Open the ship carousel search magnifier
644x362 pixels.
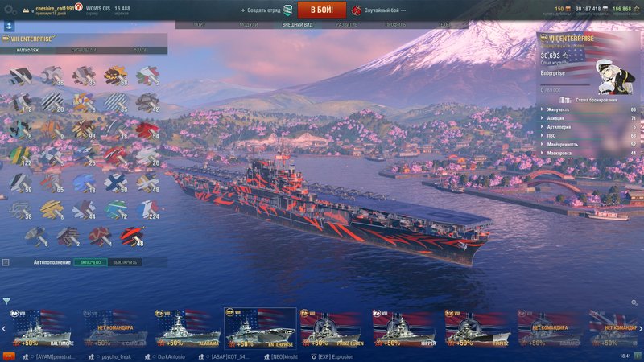click(634, 302)
